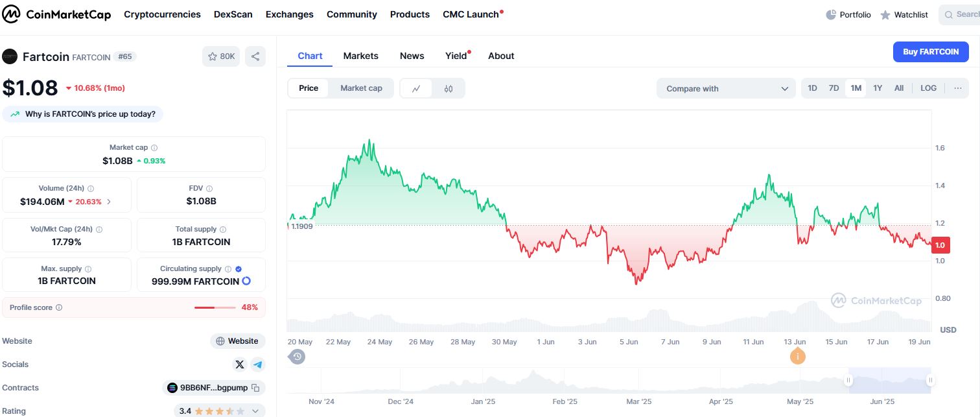Click the left handle of the range navigator
Image resolution: width=980 pixels, height=417 pixels.
(848, 381)
